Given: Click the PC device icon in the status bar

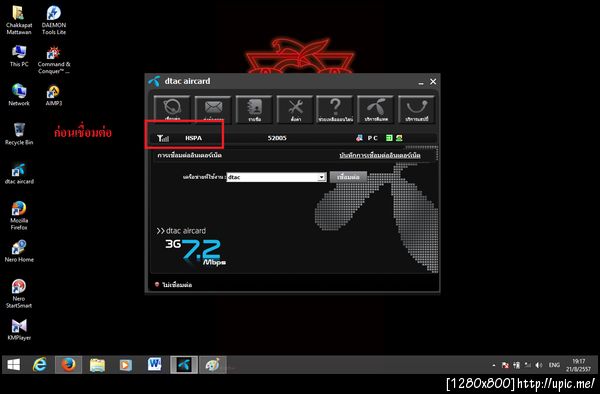Looking at the screenshot, I should (x=359, y=138).
